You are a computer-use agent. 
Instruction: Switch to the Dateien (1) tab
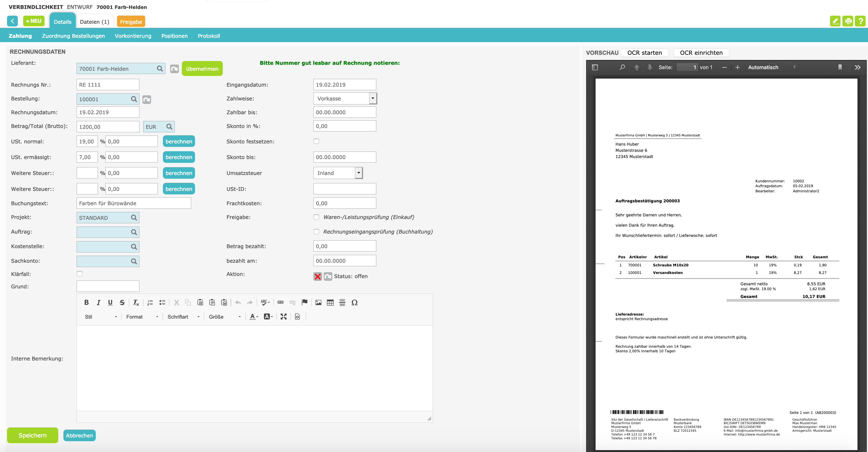tap(94, 22)
